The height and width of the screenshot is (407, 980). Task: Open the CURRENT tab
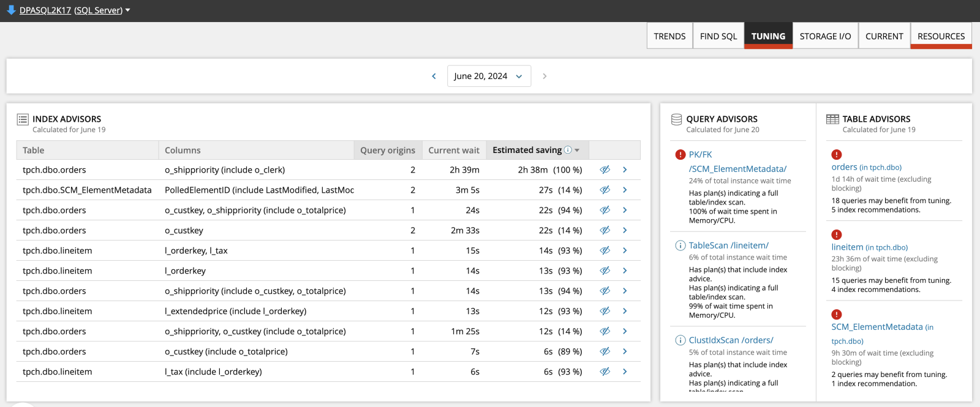pyautogui.click(x=884, y=36)
